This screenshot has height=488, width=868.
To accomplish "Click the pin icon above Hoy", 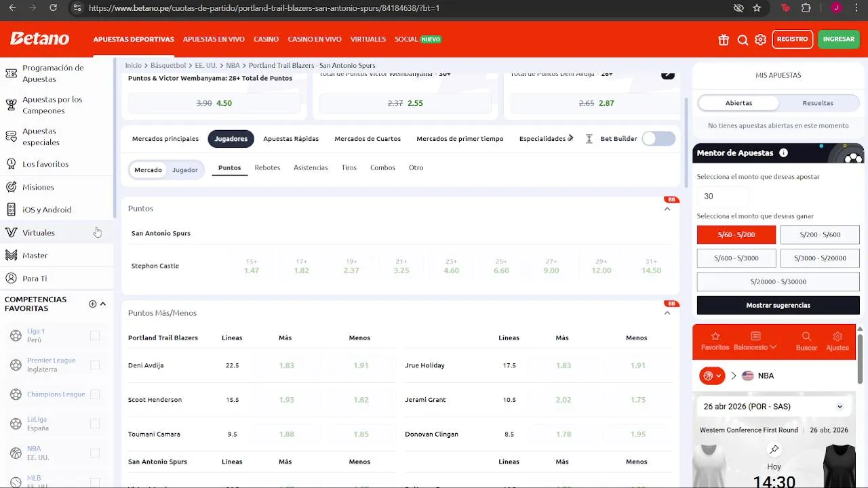I will [x=774, y=449].
